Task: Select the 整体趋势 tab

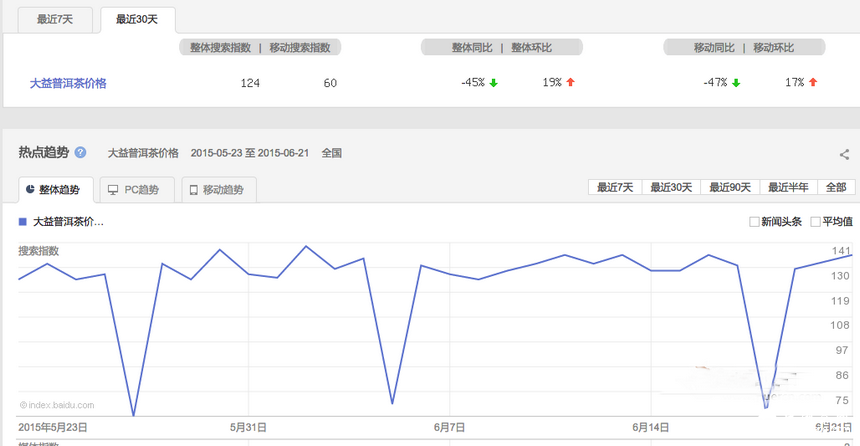Action: click(55, 190)
